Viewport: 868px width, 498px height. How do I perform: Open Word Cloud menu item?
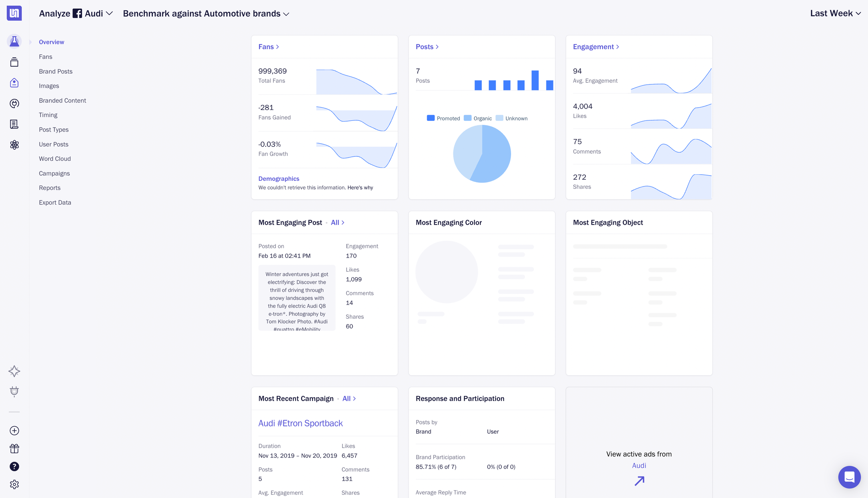55,159
